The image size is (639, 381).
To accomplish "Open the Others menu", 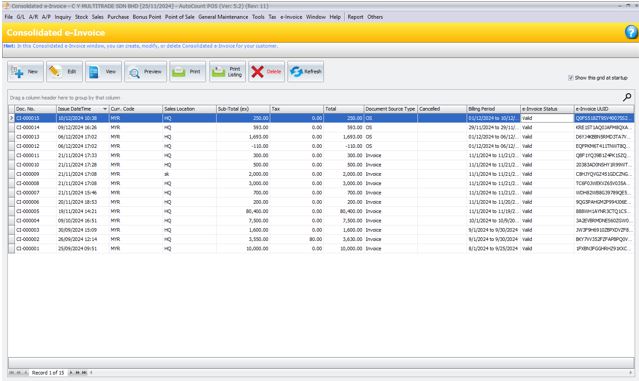I will click(375, 17).
